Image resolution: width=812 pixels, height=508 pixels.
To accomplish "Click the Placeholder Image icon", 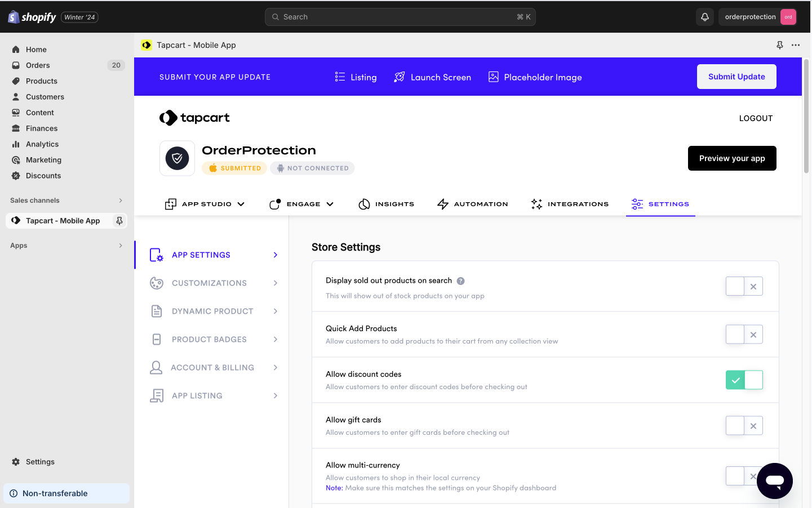I will (x=494, y=77).
